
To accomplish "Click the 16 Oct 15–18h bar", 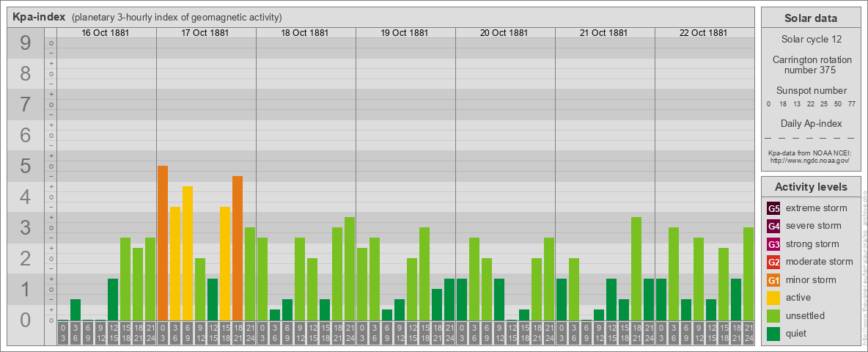I will point(125,279).
